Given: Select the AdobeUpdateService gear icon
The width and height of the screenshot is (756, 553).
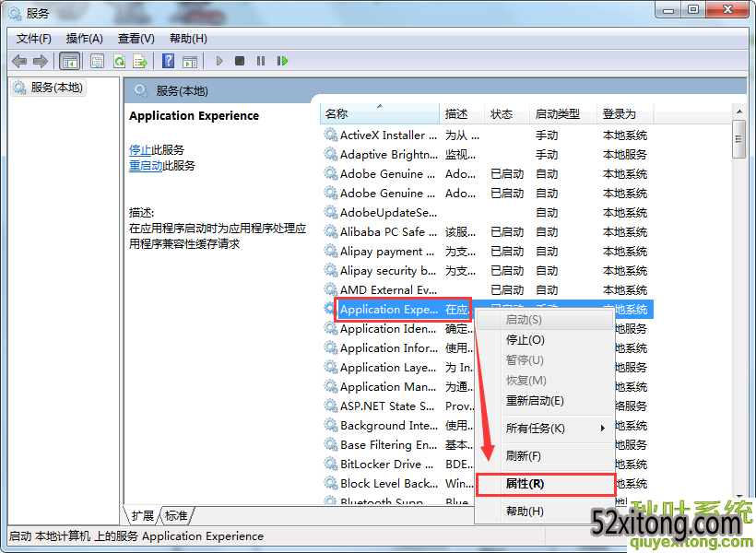Looking at the screenshot, I should 331,212.
